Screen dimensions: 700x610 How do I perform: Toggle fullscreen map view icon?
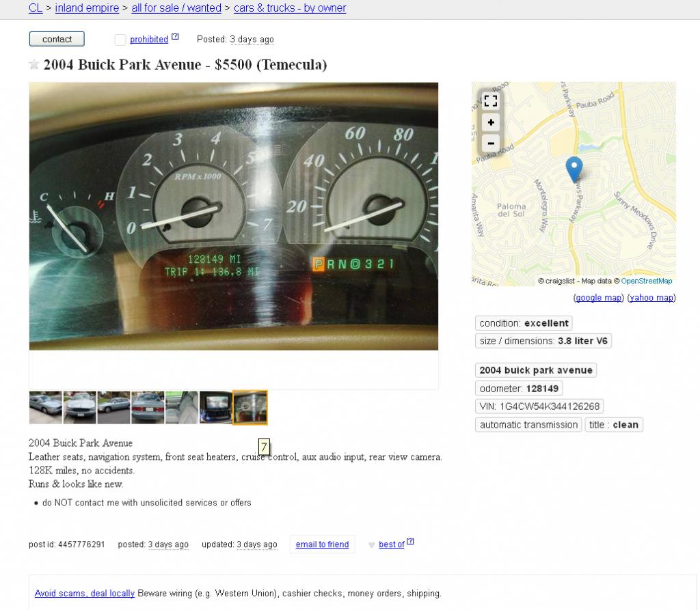pos(491,101)
